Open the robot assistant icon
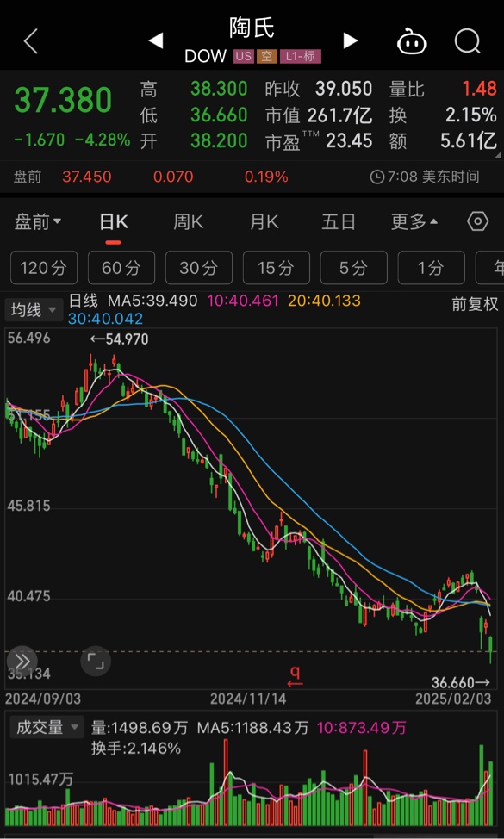This screenshot has width=504, height=839. 412,41
